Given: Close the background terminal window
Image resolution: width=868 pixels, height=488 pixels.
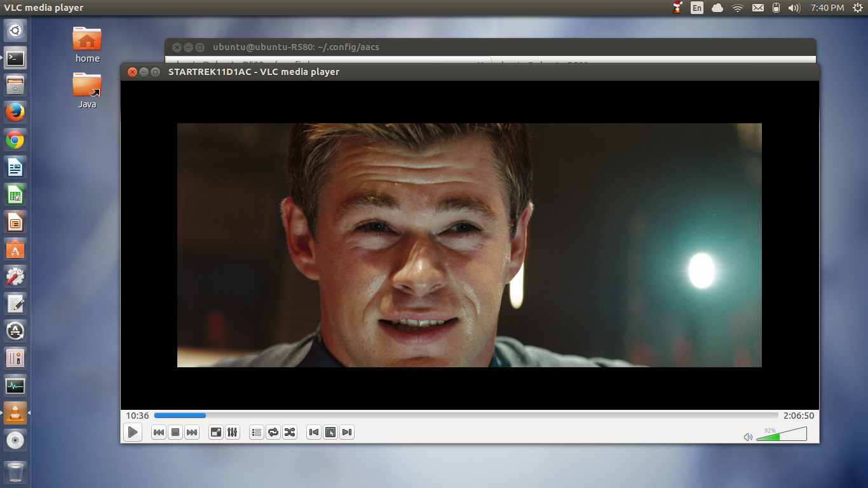Looking at the screenshot, I should pos(177,47).
